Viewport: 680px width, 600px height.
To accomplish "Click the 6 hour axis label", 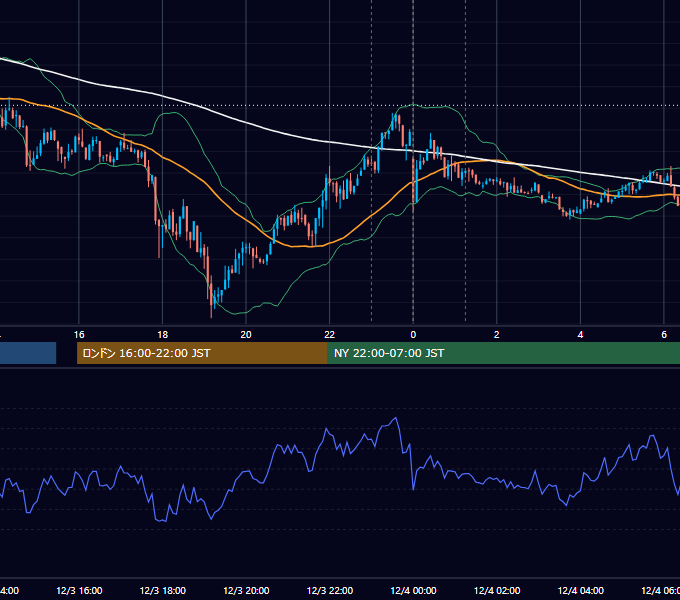I will (664, 335).
